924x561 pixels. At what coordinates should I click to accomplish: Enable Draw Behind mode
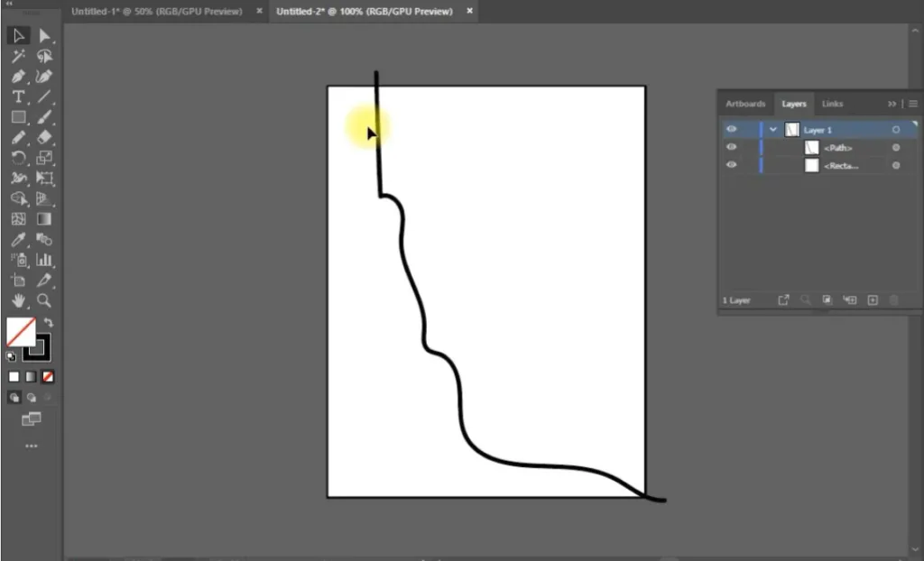(x=32, y=398)
